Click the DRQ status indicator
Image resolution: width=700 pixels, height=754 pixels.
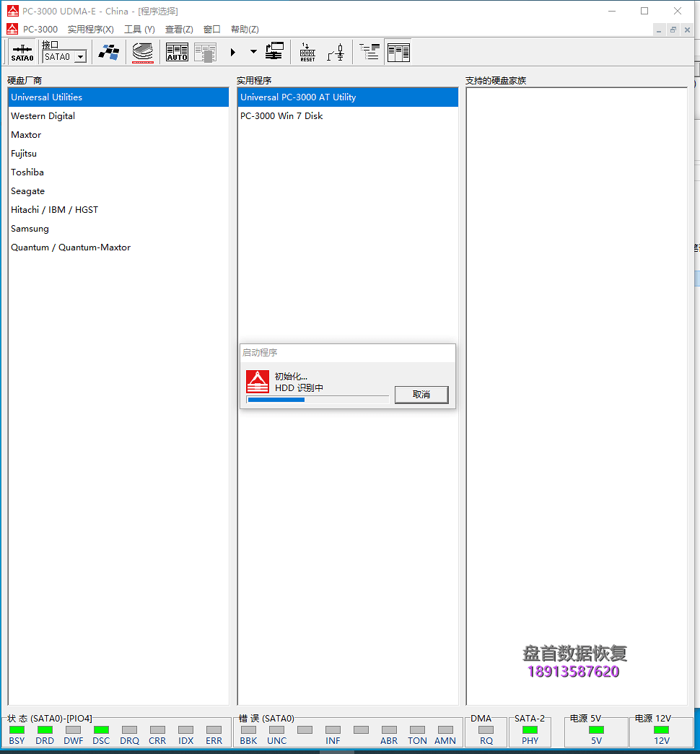point(129,730)
